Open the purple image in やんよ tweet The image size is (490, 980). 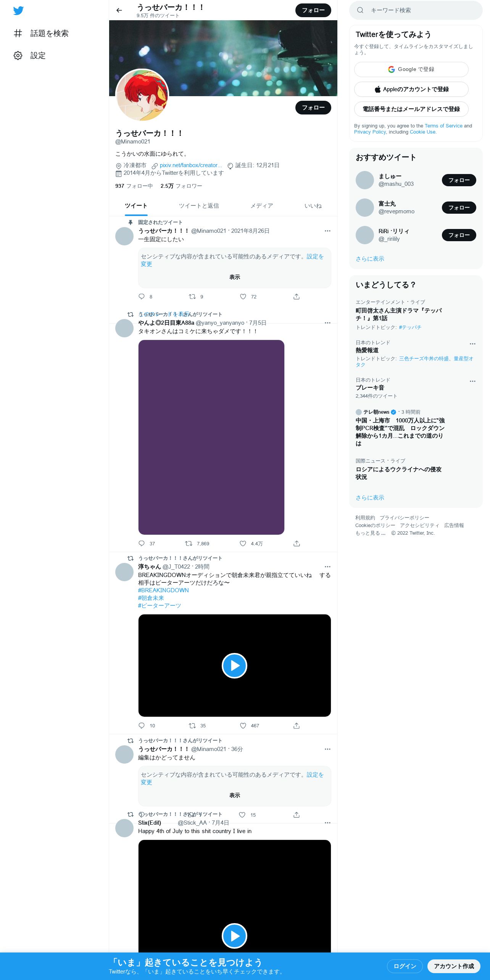[211, 437]
